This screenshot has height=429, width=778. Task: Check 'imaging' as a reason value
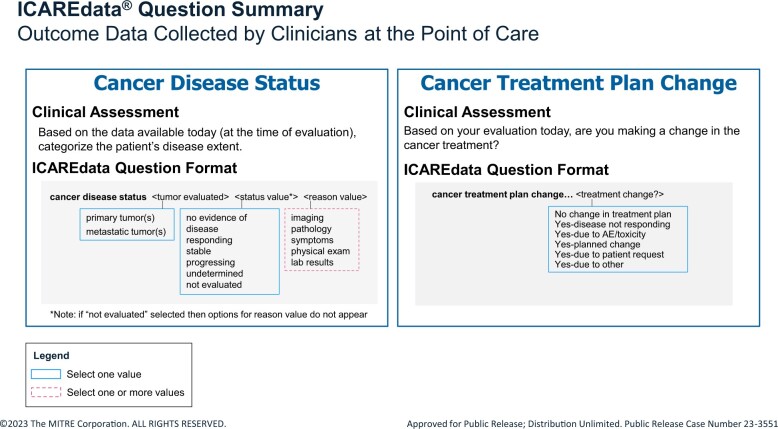point(307,218)
